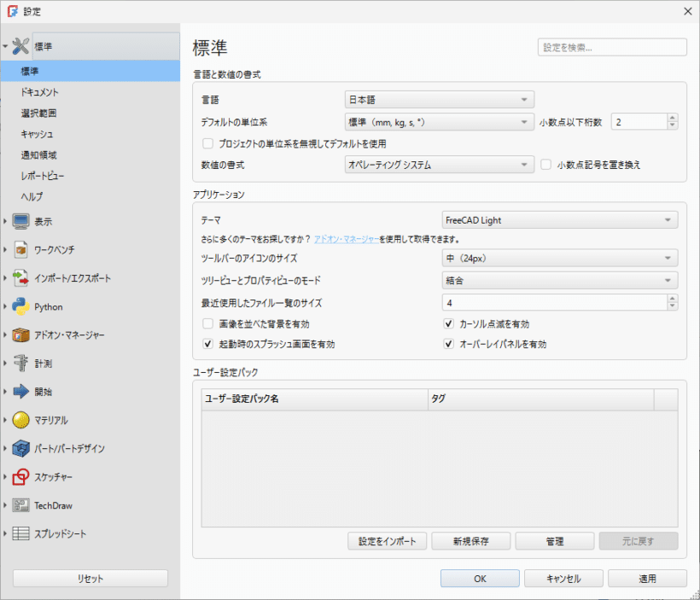Viewport: 700px width, 600px height.
Task: Click the ユーザー設定パック名 column header
Action: [x=315, y=399]
